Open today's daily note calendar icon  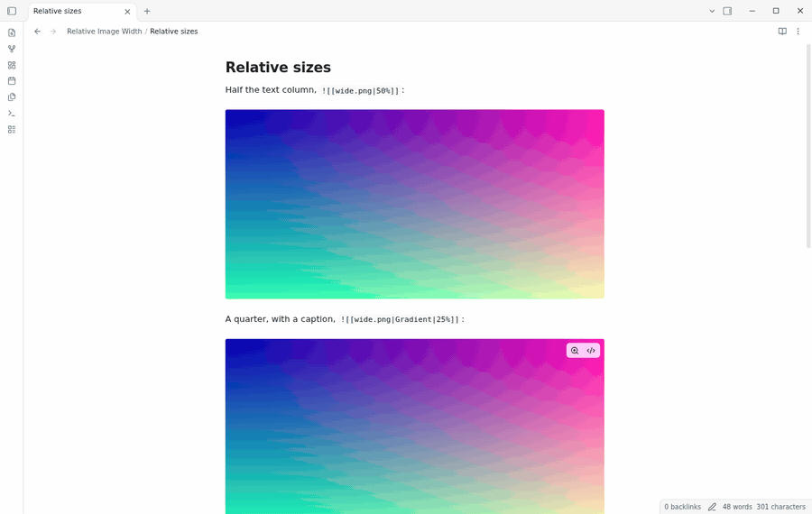point(12,81)
